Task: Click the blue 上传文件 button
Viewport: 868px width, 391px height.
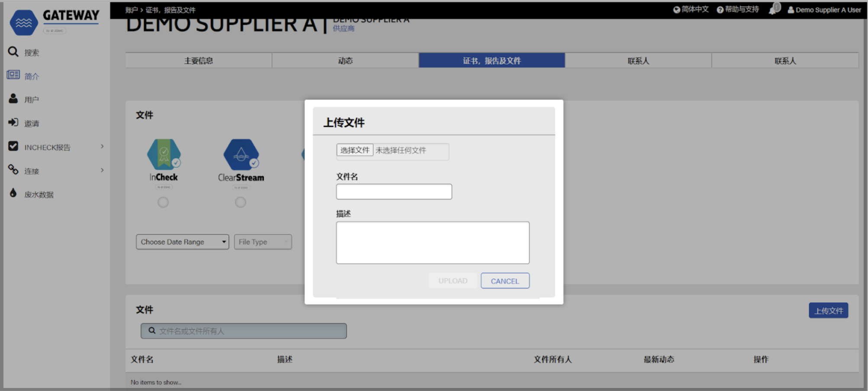Action: [829, 311]
